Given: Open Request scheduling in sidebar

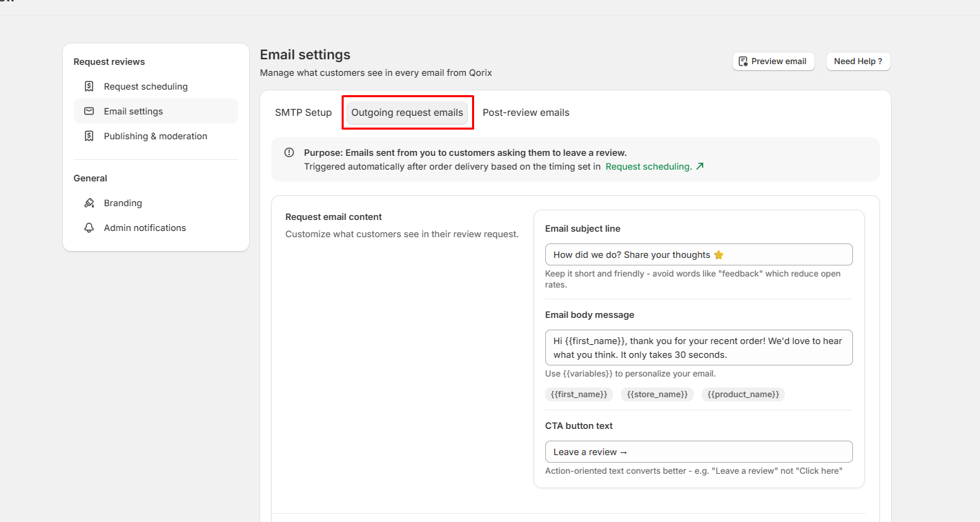Looking at the screenshot, I should pyautogui.click(x=156, y=86).
